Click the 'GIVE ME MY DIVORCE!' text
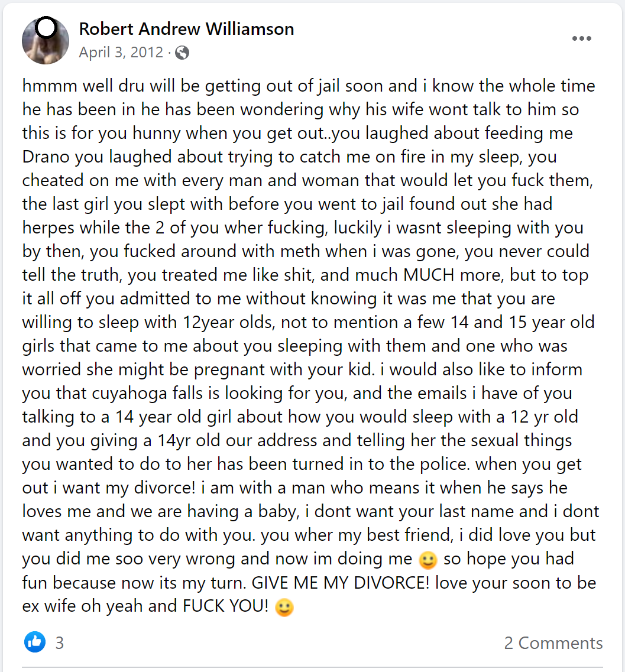The height and width of the screenshot is (672, 625). click(341, 583)
